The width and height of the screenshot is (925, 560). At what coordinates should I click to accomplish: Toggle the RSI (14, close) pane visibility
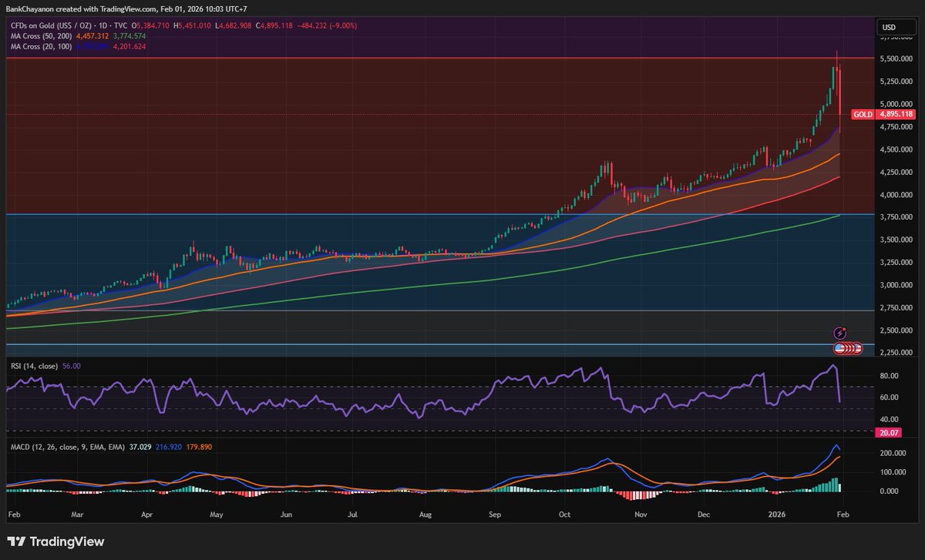[x=34, y=366]
